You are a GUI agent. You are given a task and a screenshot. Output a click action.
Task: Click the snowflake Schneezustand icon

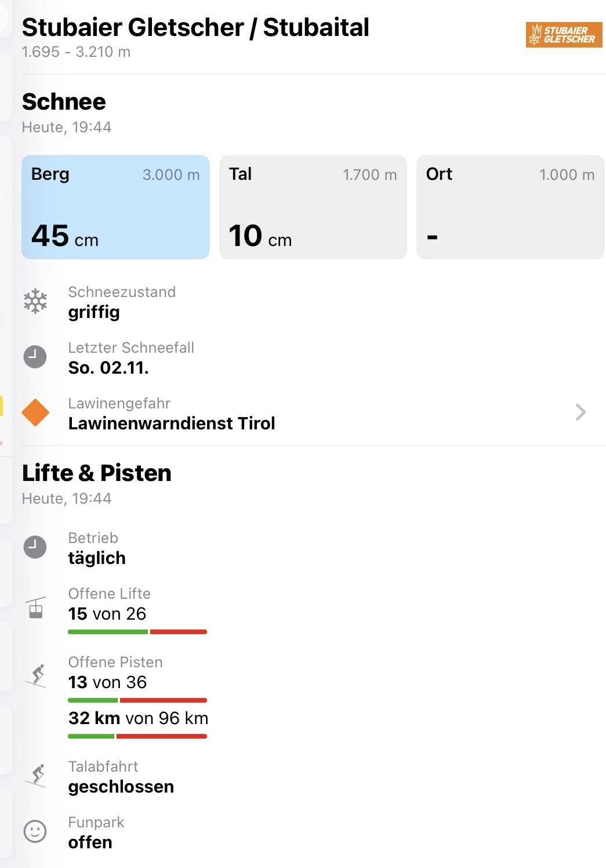click(35, 301)
